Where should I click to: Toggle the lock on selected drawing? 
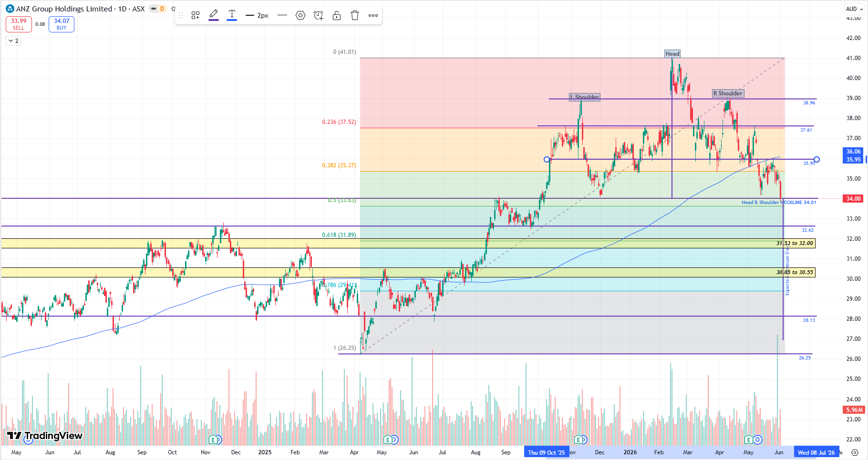pos(337,15)
